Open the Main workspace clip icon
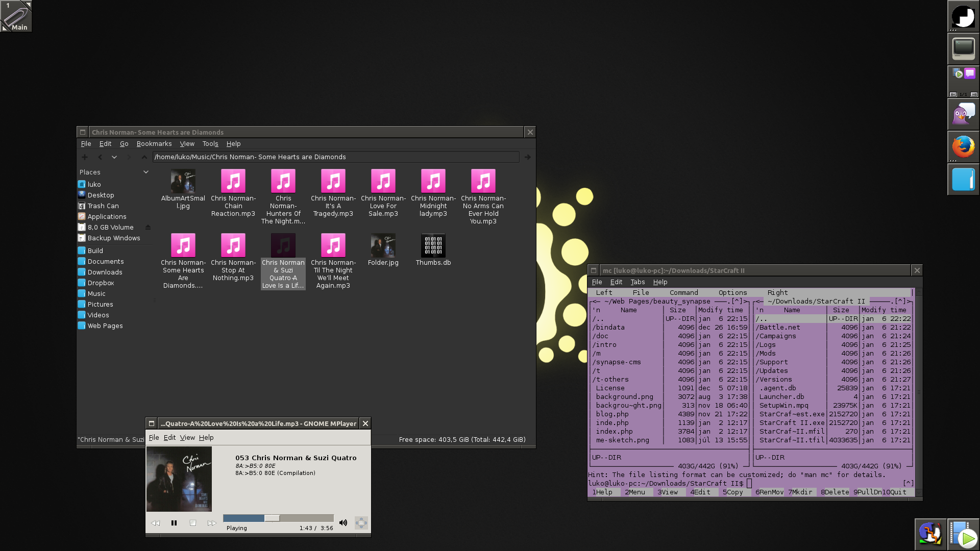980x551 pixels. (16, 16)
